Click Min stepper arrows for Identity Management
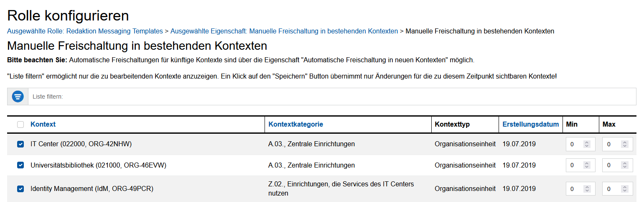 click(x=587, y=189)
